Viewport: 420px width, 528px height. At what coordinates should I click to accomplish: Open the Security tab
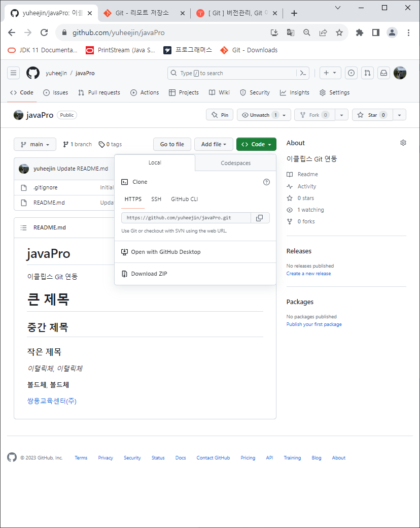pos(255,92)
